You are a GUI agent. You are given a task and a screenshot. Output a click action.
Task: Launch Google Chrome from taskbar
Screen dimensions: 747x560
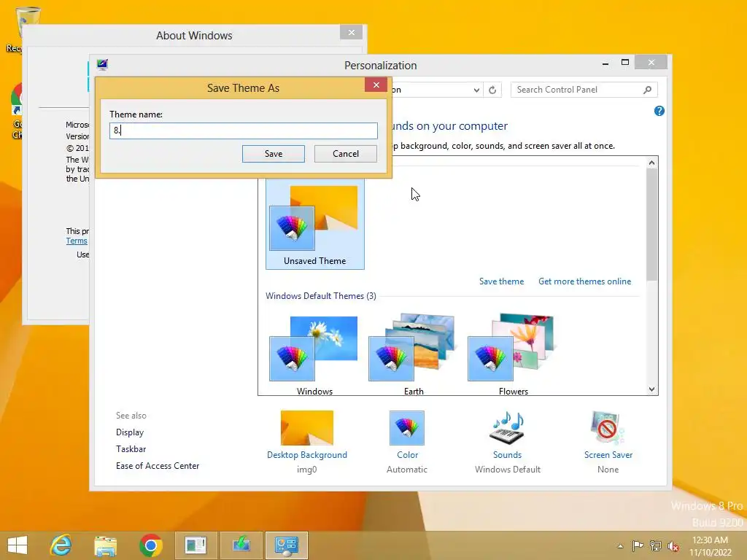150,545
